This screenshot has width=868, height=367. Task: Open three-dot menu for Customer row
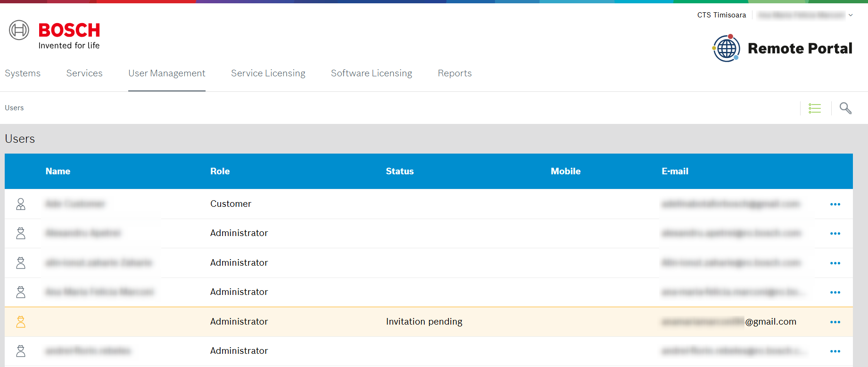[835, 204]
